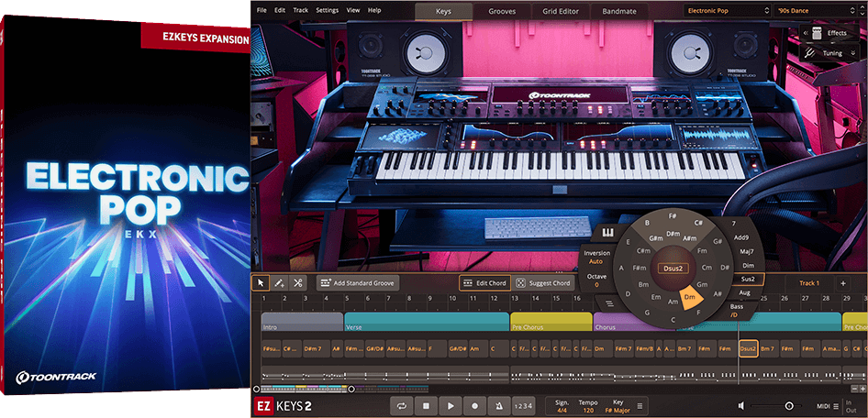Open the Settings menu
The height and width of the screenshot is (418, 868).
[328, 10]
